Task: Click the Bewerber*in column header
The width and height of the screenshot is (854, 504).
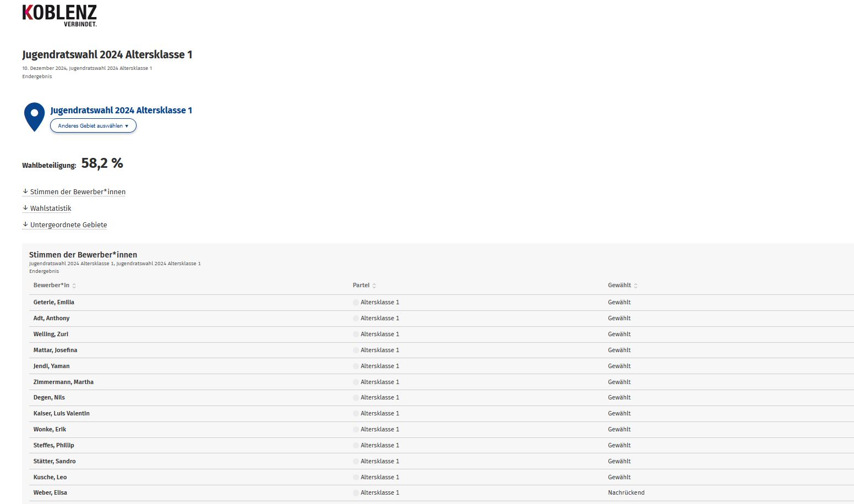Action: click(x=51, y=285)
